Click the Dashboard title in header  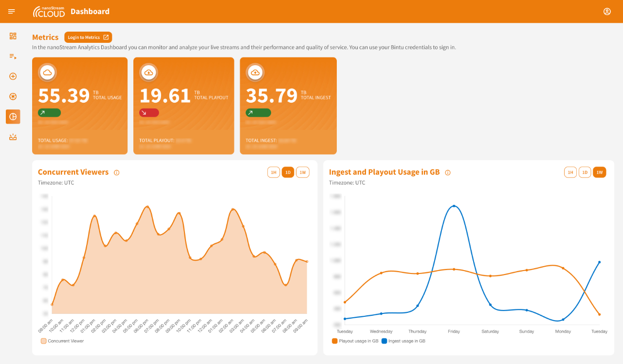pos(90,12)
